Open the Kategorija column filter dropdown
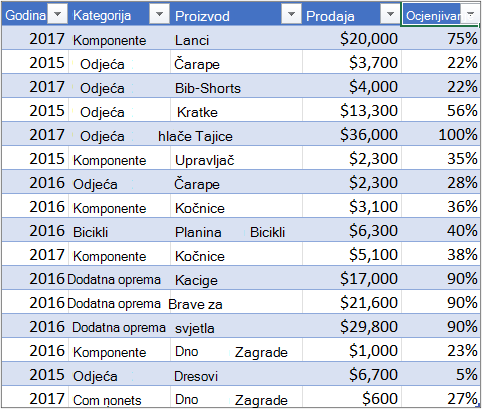This screenshot has height=409, width=482. click(x=159, y=14)
